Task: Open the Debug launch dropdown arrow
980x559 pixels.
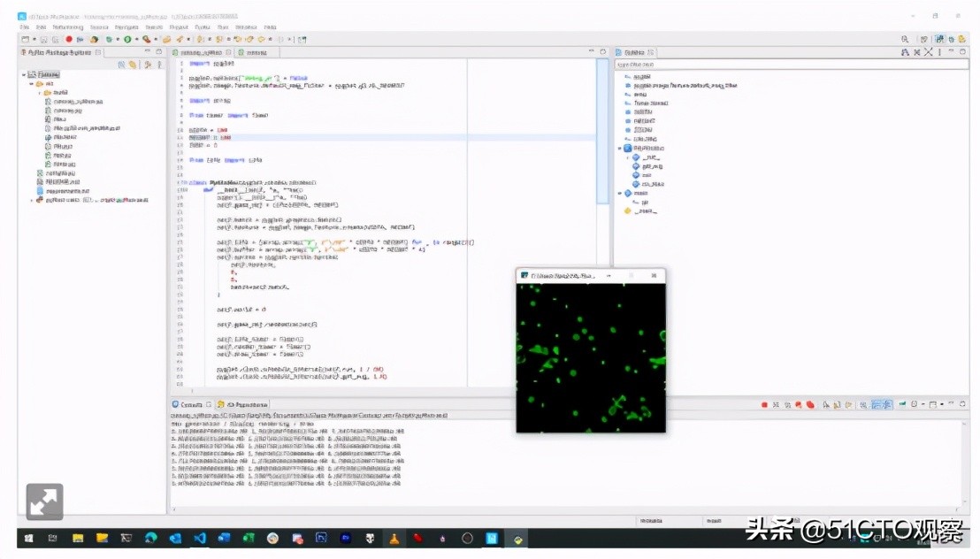Action: point(117,40)
